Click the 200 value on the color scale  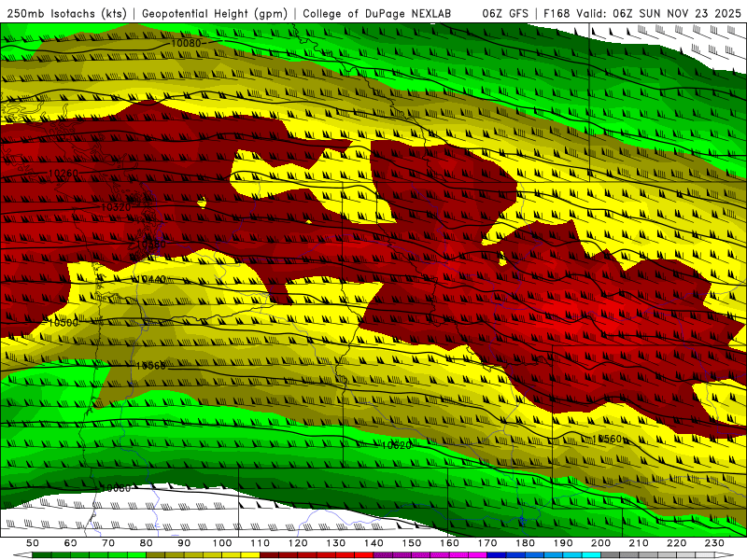coord(600,543)
